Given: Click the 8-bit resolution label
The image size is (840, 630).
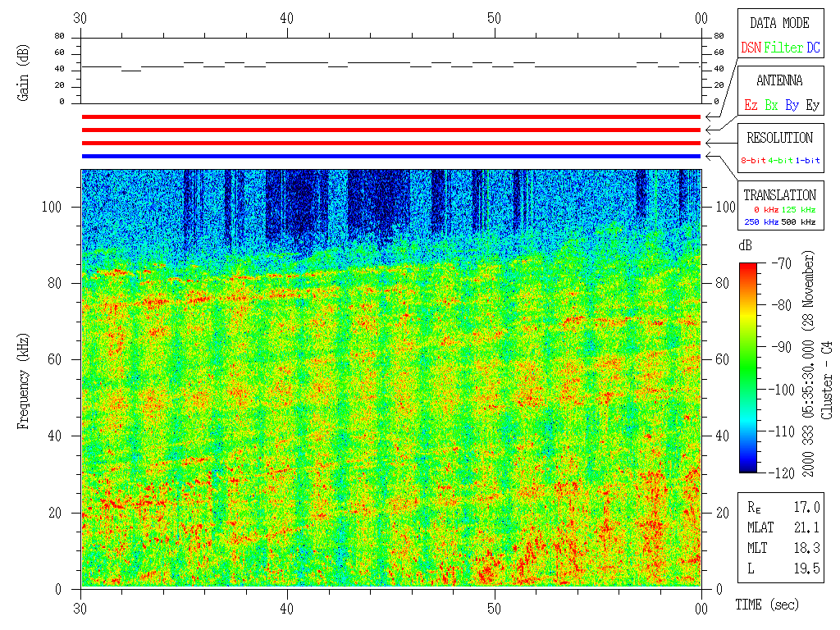Looking at the screenshot, I should click(x=754, y=161).
